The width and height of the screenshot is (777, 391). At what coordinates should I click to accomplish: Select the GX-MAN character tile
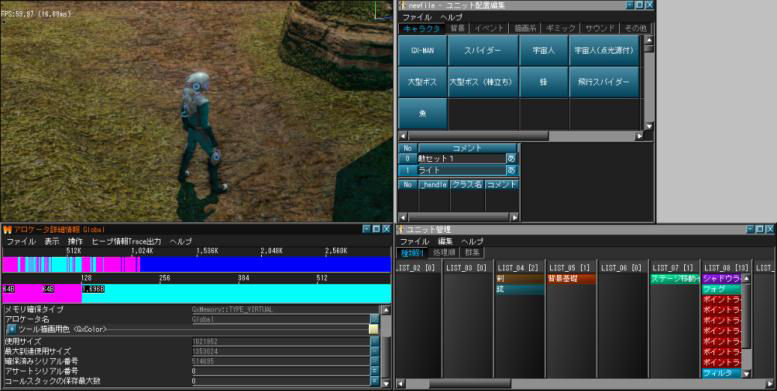[x=423, y=51]
